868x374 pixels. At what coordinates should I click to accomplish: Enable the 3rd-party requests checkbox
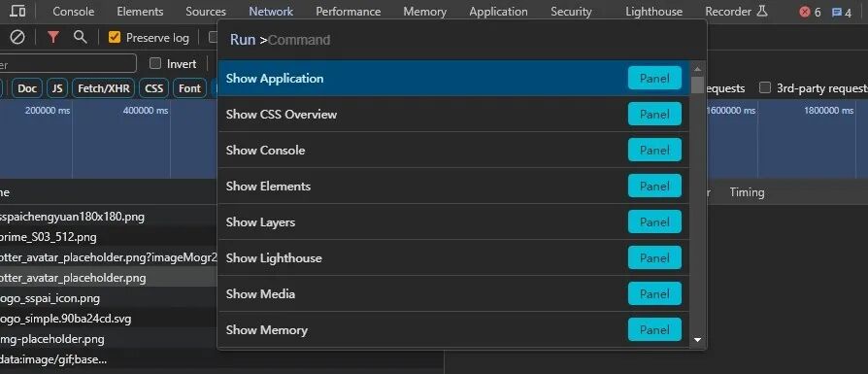point(765,88)
